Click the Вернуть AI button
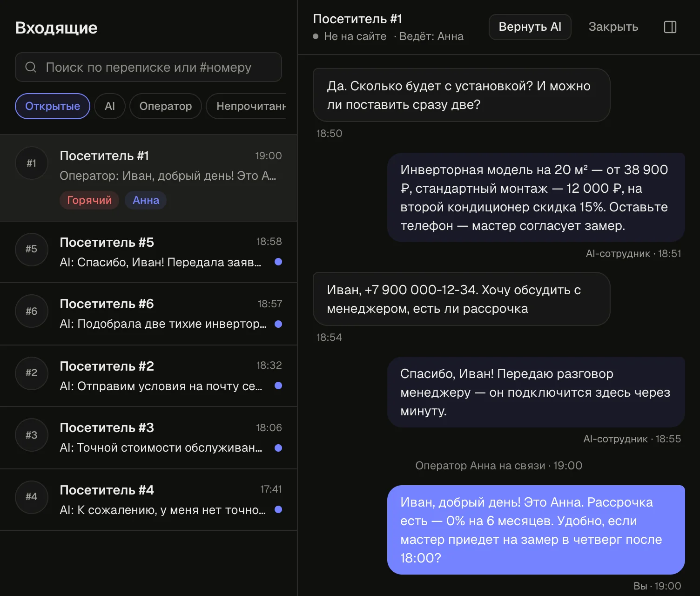Viewport: 700px width, 596px height. click(x=530, y=27)
